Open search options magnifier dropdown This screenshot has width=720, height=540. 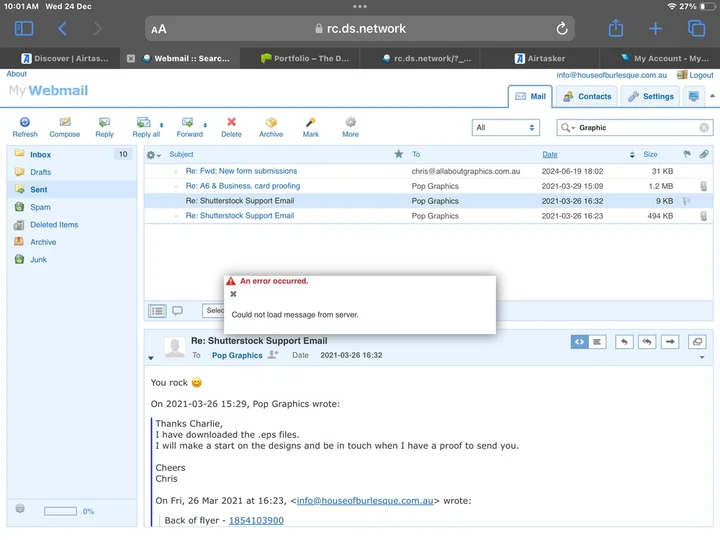(x=568, y=128)
